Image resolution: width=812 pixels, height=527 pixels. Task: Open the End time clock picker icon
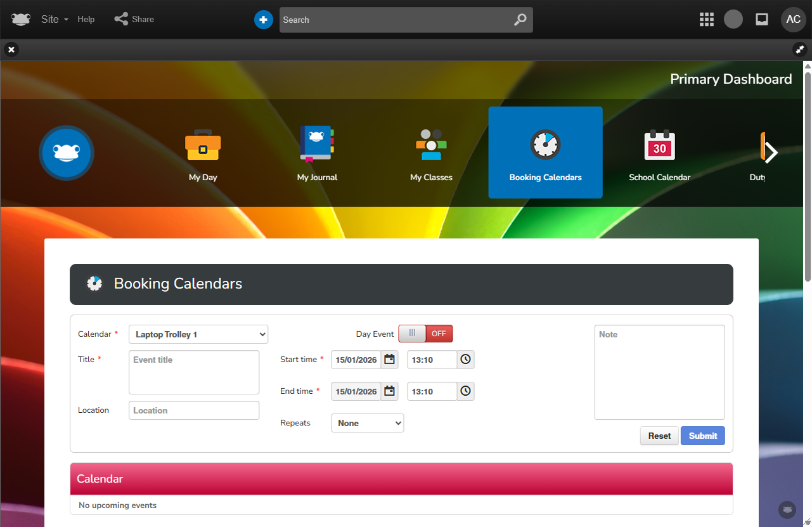click(466, 391)
